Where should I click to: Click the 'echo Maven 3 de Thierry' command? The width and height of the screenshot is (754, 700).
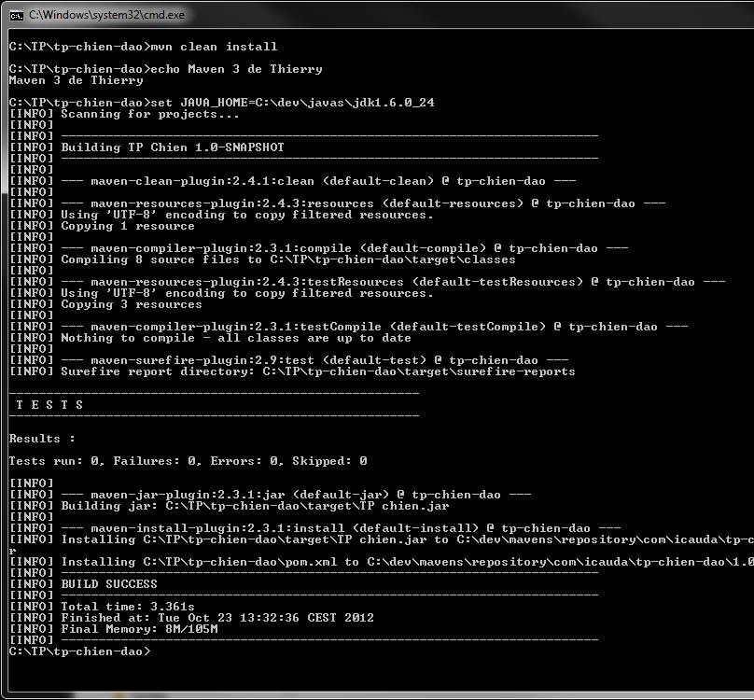(165, 69)
